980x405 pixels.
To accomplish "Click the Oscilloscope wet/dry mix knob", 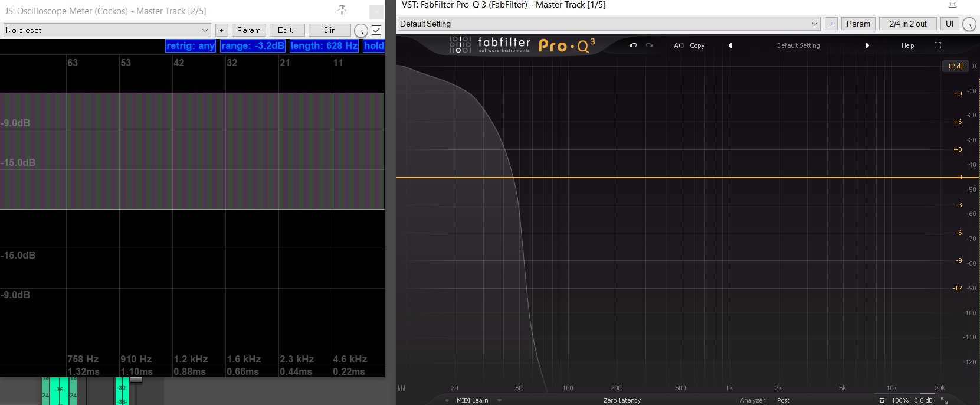I will click(361, 31).
